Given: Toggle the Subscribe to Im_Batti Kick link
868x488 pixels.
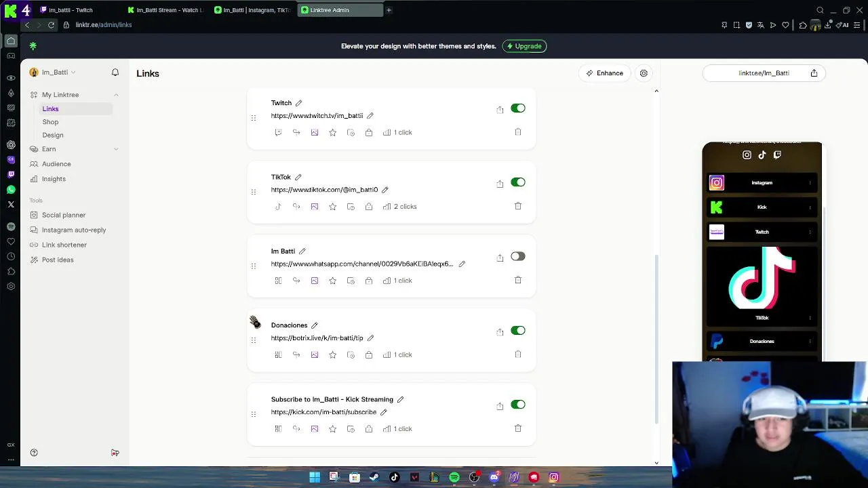Looking at the screenshot, I should [x=518, y=405].
